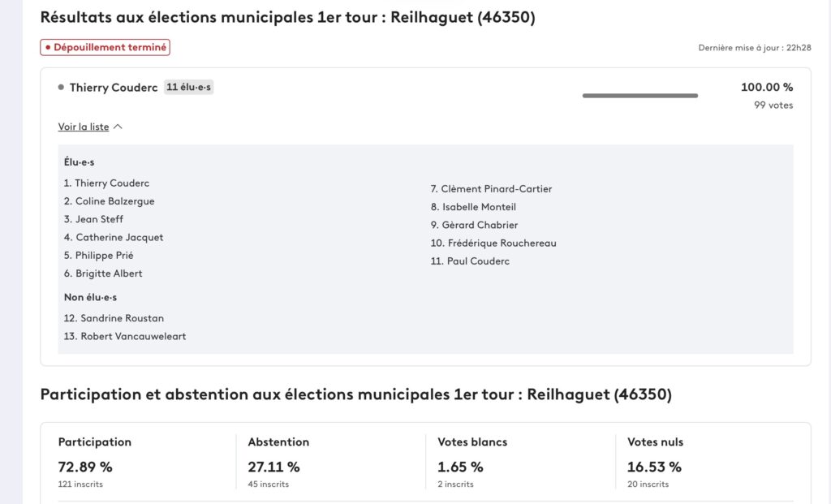
Task: Click the Votes nuls 16.53 % statistic
Action: (x=654, y=467)
